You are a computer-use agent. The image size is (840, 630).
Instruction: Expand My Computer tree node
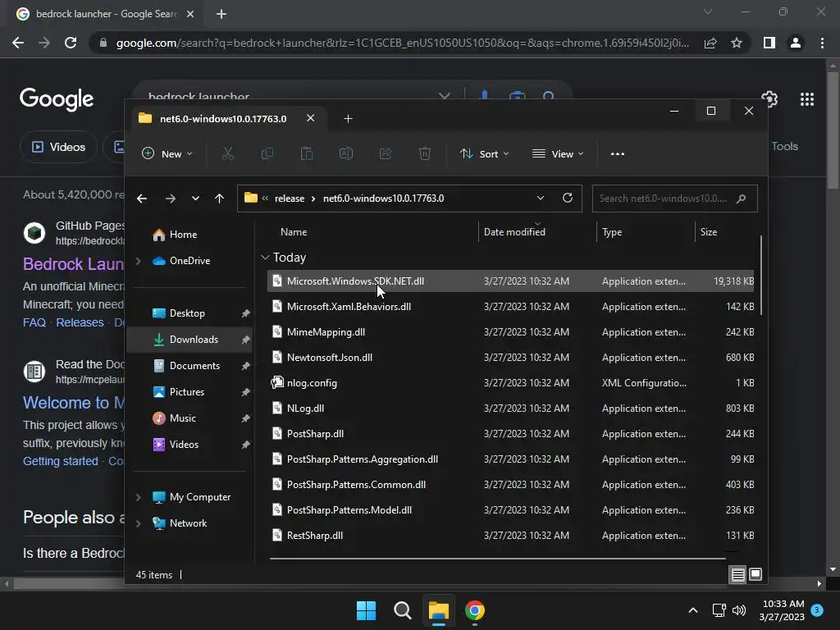(138, 497)
